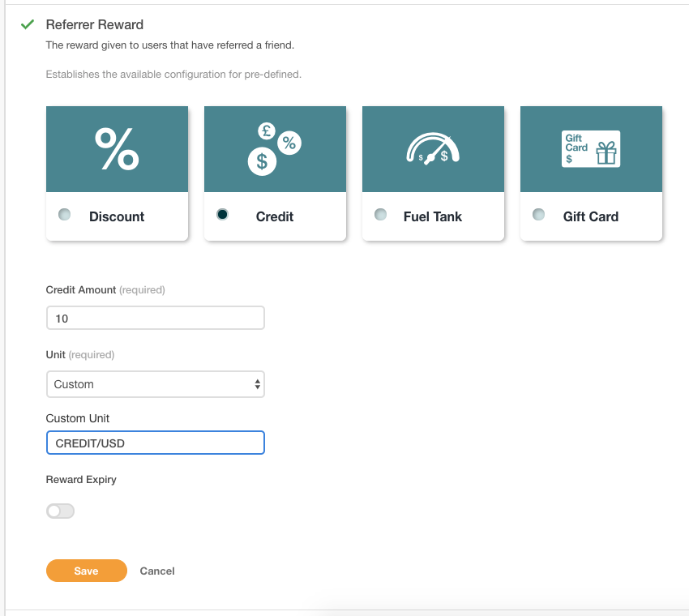Viewport: 689px width, 616px height.
Task: Select the Credit radio button
Action: pyautogui.click(x=223, y=215)
